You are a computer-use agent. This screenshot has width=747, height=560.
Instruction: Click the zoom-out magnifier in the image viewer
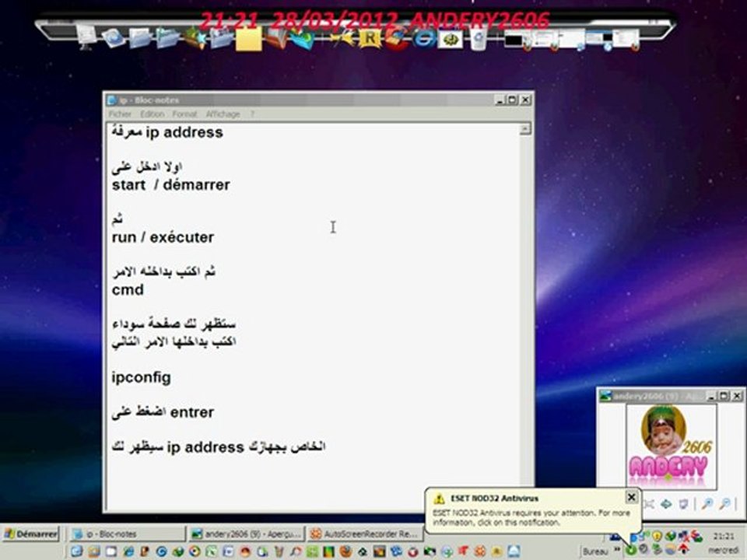tap(724, 504)
